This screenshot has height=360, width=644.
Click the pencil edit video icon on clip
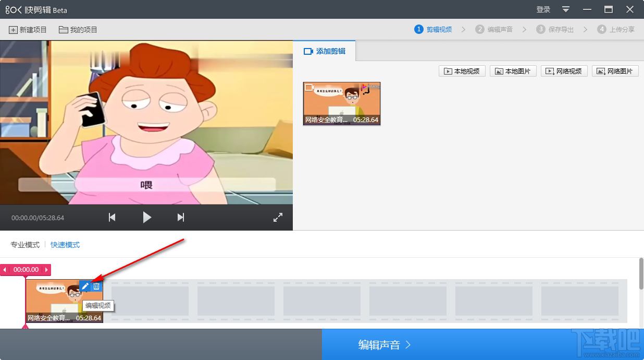[x=85, y=286]
